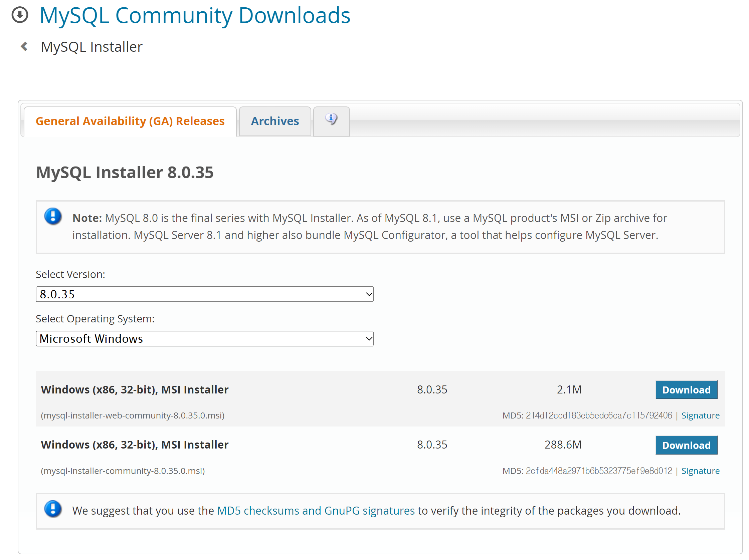Open Signature link for 288.6M installer
This screenshot has height=560, width=749.
[x=700, y=471]
